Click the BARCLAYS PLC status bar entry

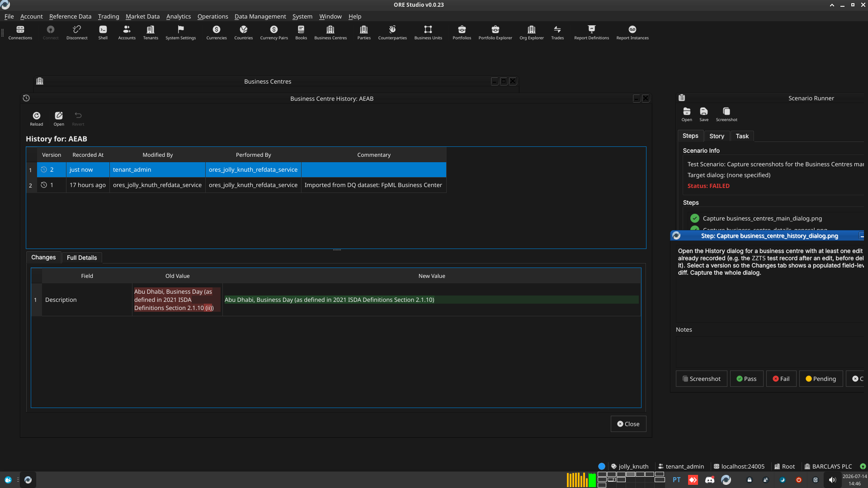828,466
